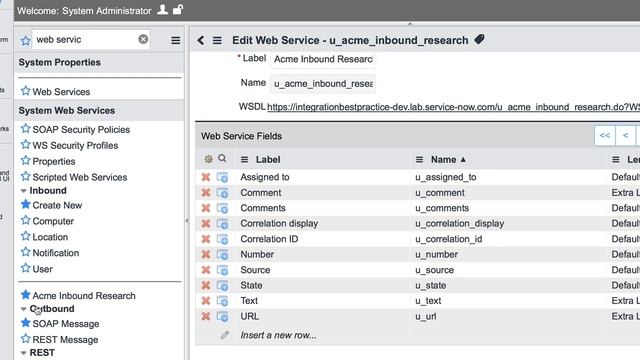Click the pencil icon on the new row

(224, 335)
